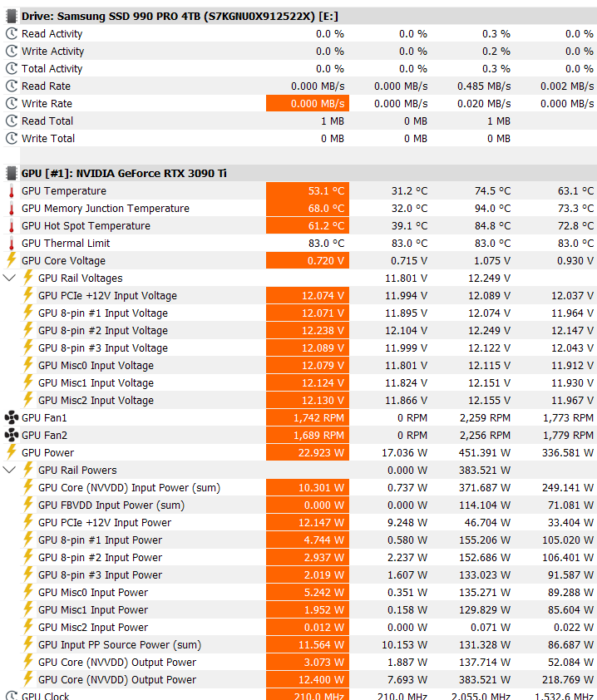Select the 1.075 V Core Voltage maximum value

[x=492, y=261]
